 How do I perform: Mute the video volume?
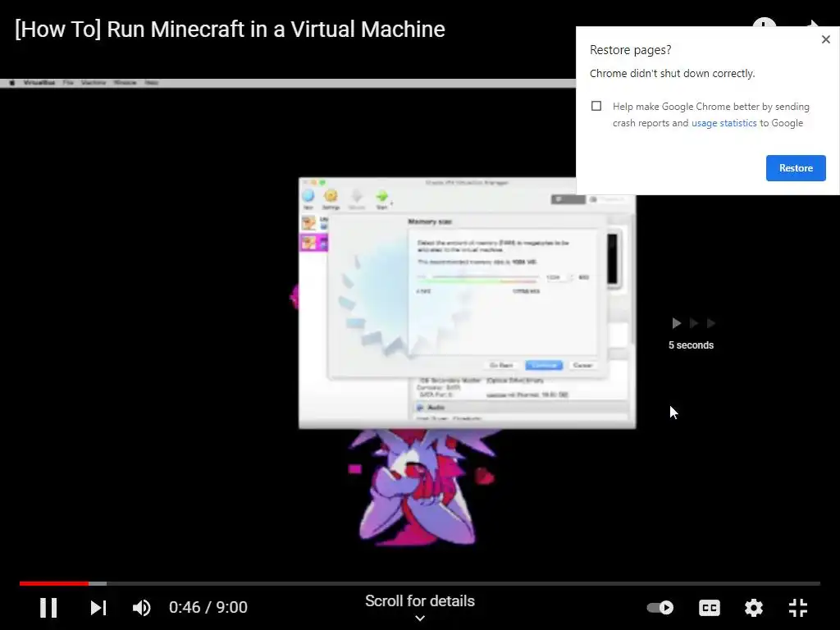[141, 608]
